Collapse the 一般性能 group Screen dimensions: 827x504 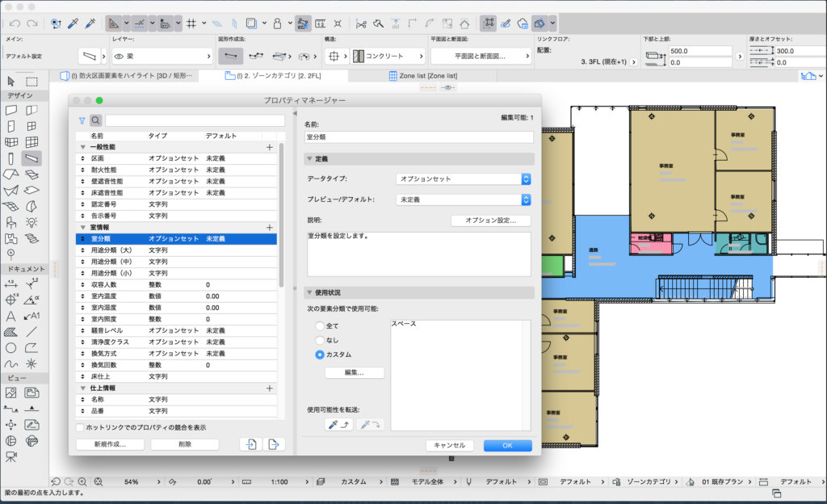[x=83, y=147]
